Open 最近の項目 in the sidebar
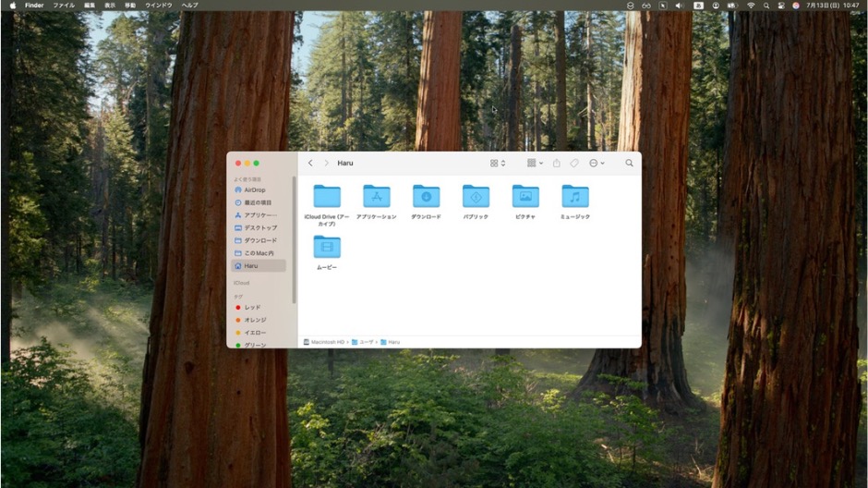This screenshot has width=868, height=488. click(259, 202)
